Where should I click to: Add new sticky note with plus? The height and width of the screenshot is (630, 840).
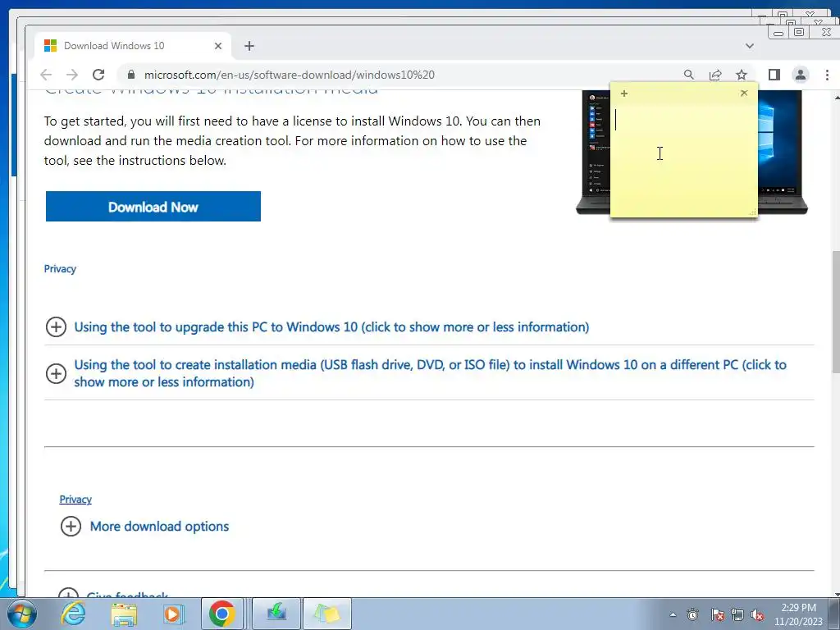point(624,94)
